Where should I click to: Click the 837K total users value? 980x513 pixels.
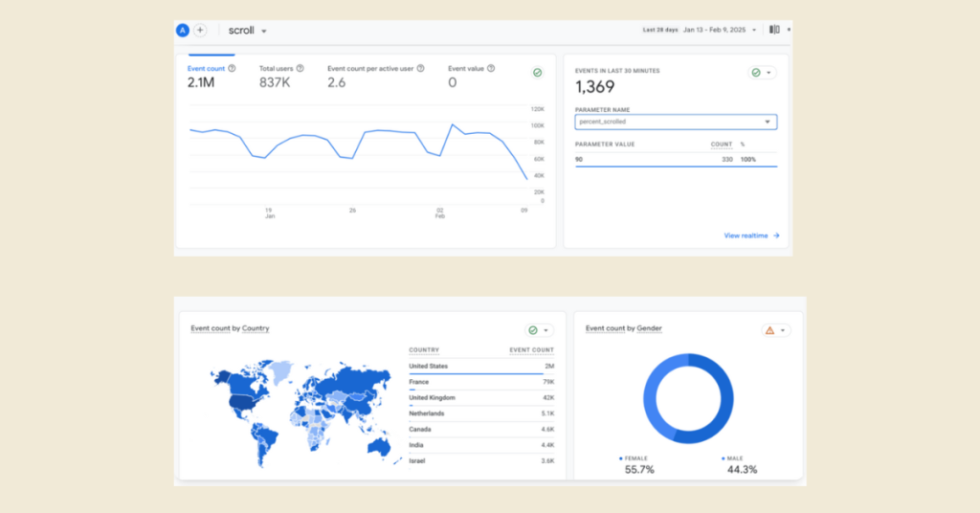[275, 82]
